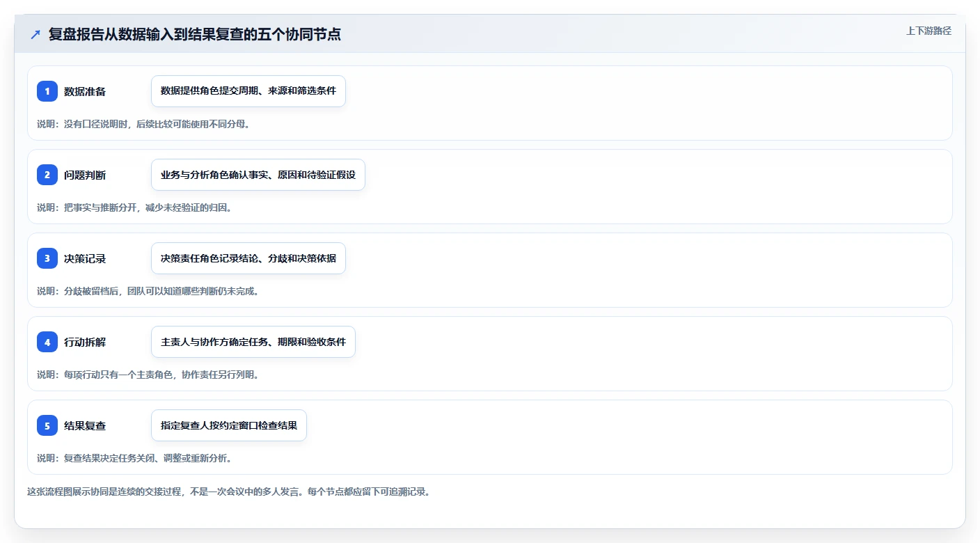This screenshot has height=543, width=980.
Task: Click the footer sentence starting 这张流程图展示协同
Action: (228, 491)
